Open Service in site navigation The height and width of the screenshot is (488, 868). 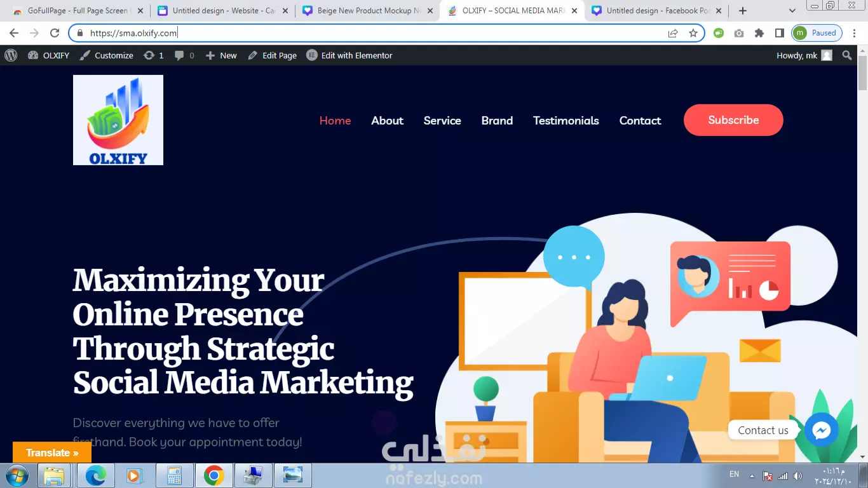pyautogui.click(x=442, y=120)
